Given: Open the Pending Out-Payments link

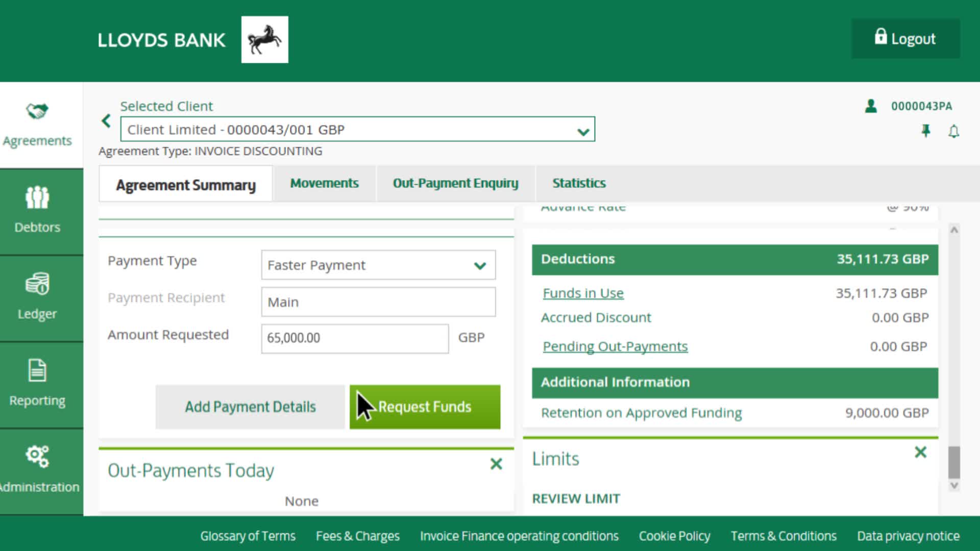Looking at the screenshot, I should [615, 346].
